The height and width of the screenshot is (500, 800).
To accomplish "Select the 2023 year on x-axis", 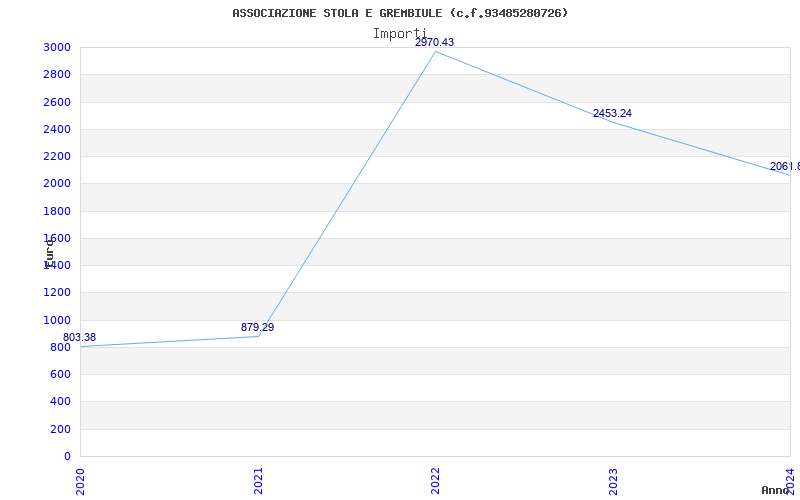I will [x=613, y=480].
